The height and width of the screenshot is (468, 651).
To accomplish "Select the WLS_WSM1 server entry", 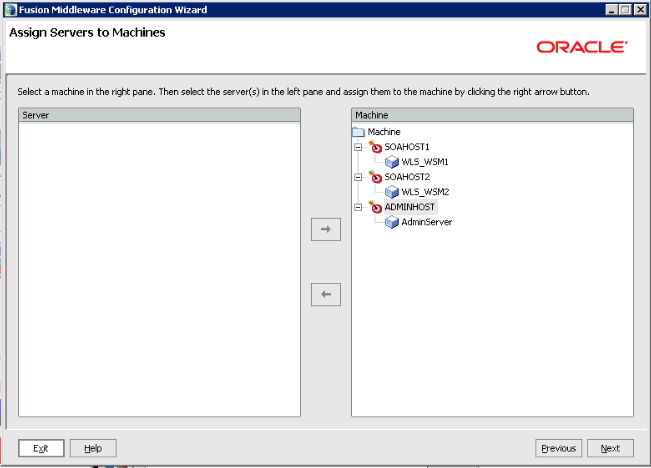I will coord(425,162).
